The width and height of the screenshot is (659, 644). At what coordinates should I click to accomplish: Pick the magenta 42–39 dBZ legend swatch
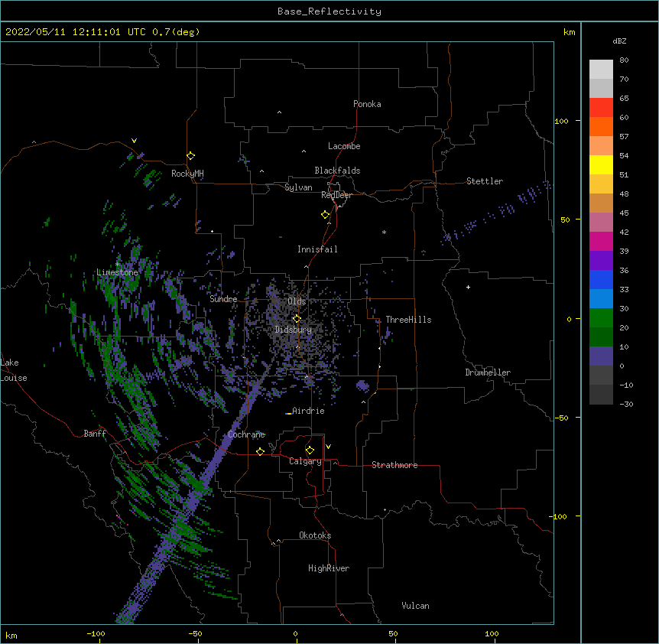(601, 241)
